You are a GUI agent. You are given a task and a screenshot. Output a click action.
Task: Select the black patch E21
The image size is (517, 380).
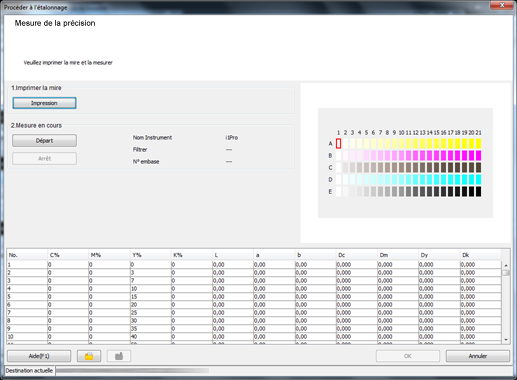(x=478, y=192)
